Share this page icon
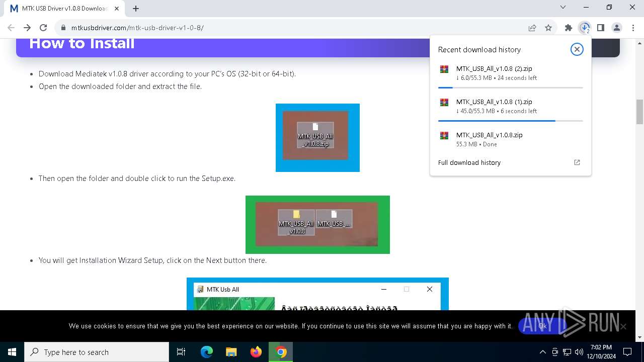Viewport: 644px width, 362px height. (x=532, y=28)
